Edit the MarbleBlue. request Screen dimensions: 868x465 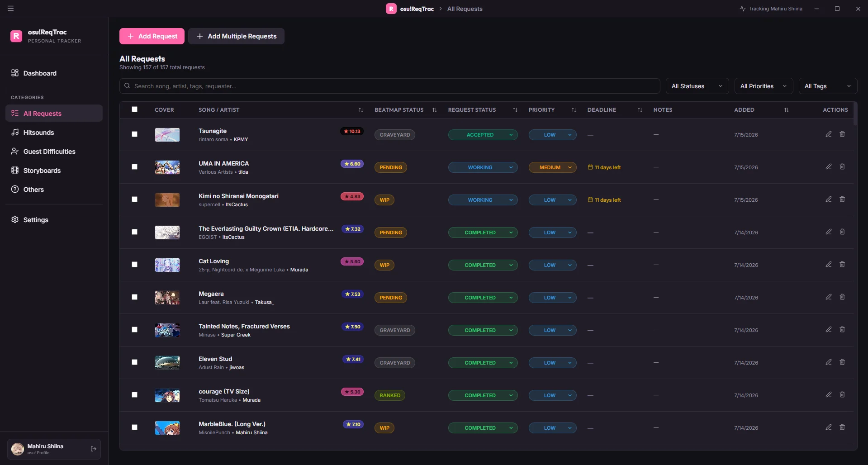[829, 427]
